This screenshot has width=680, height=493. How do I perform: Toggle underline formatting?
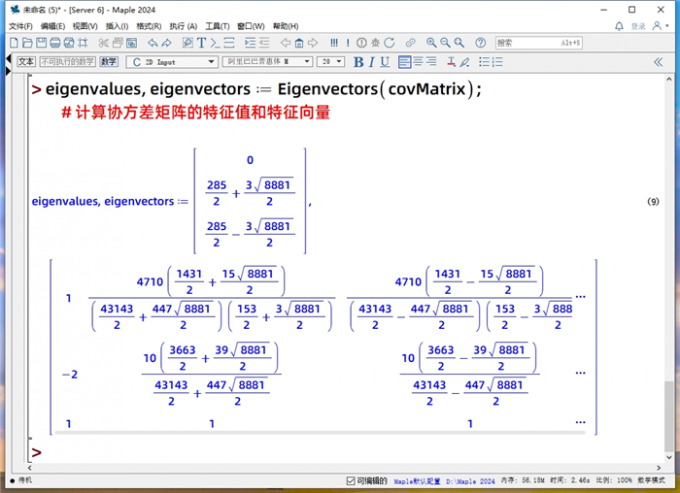pyautogui.click(x=385, y=62)
